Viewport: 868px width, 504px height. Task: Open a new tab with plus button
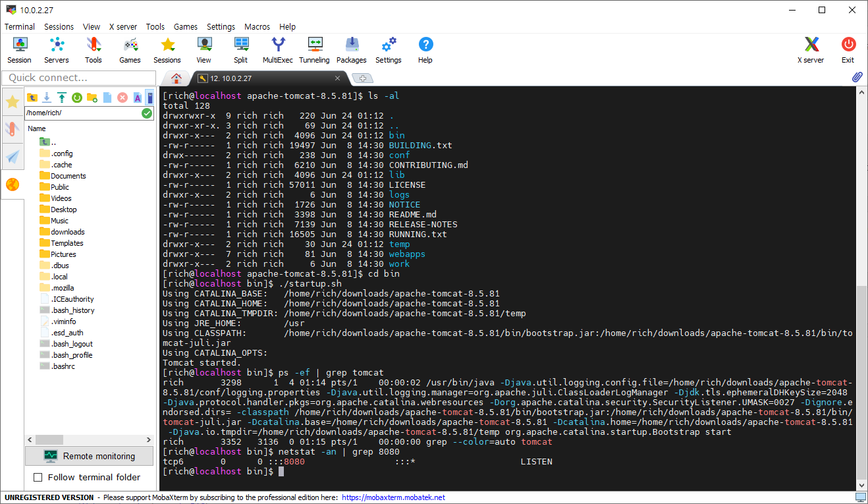(x=362, y=78)
